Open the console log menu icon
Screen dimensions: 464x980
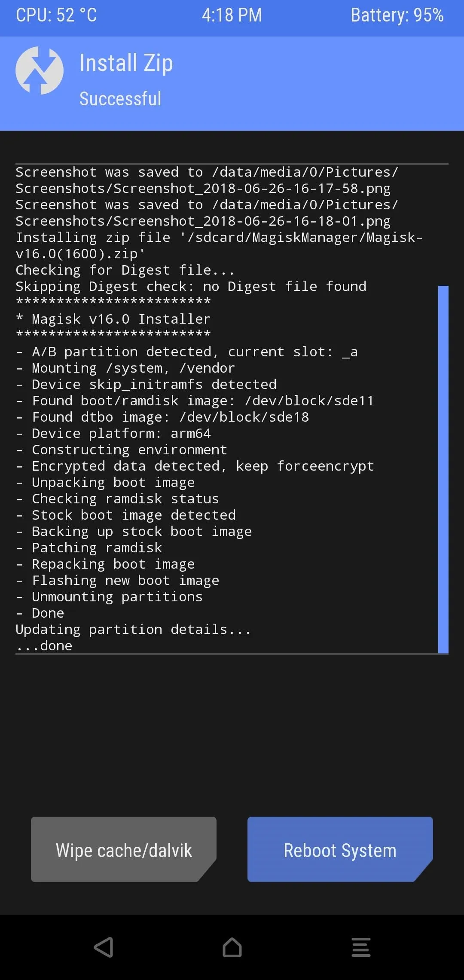[x=361, y=947]
